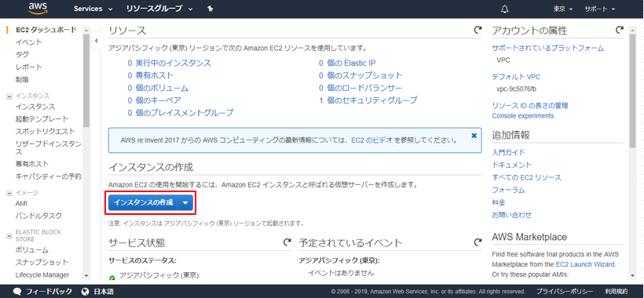Click 個のボリューム resource link

point(162,88)
